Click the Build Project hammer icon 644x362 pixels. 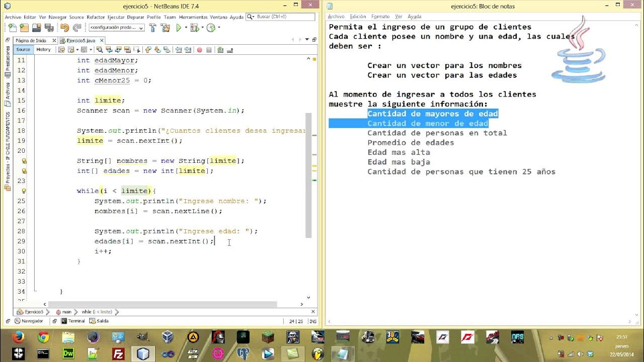click(152, 28)
